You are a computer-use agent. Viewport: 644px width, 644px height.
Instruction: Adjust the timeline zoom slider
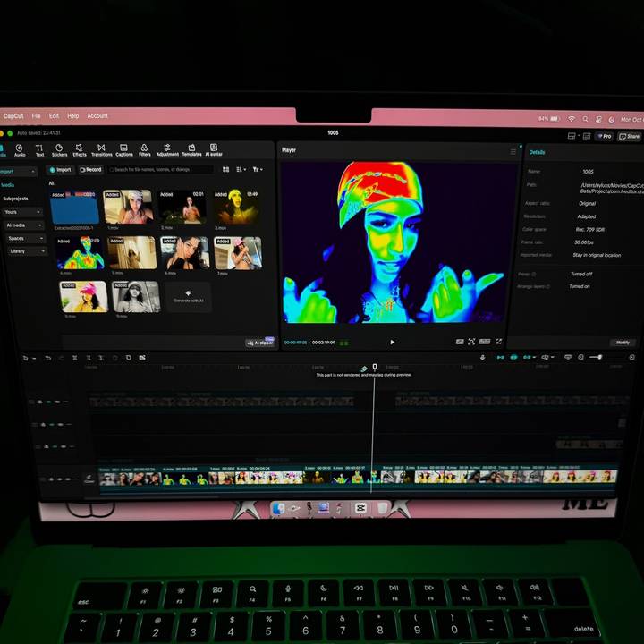click(596, 358)
